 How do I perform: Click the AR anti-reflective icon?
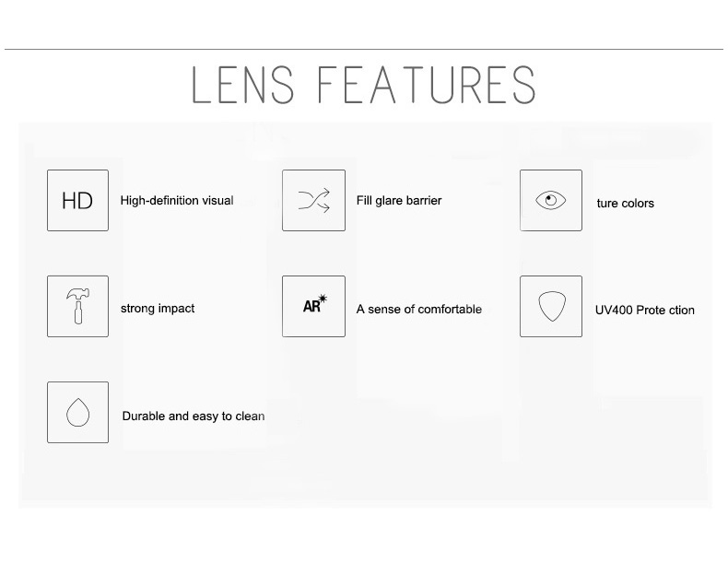coord(313,306)
